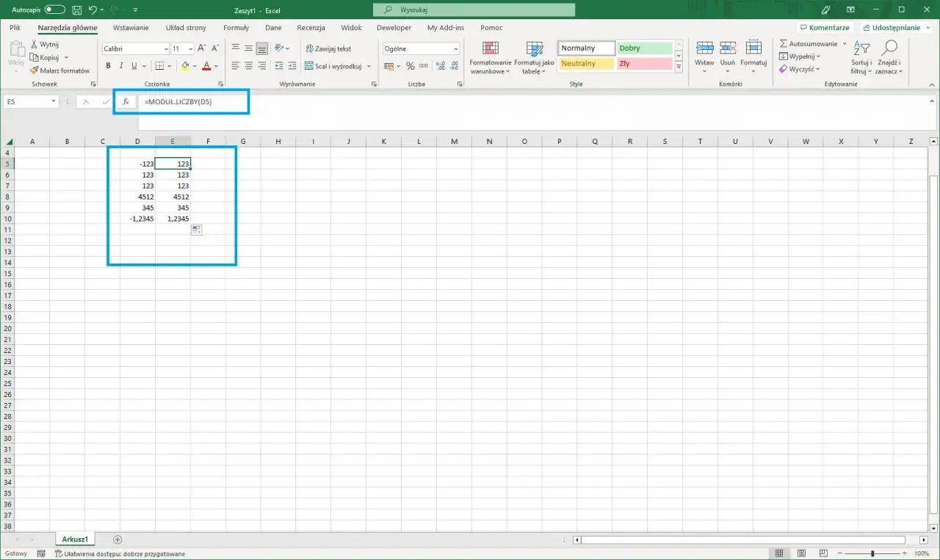Screen dimensions: 940x560
Task: Align cell text to the right
Action: [262, 66]
